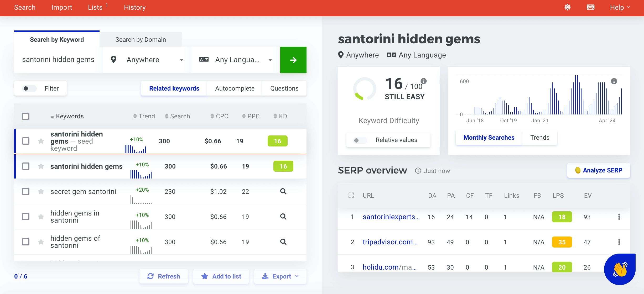Click Add to list button
Image resolution: width=644 pixels, height=294 pixels.
pyautogui.click(x=221, y=276)
